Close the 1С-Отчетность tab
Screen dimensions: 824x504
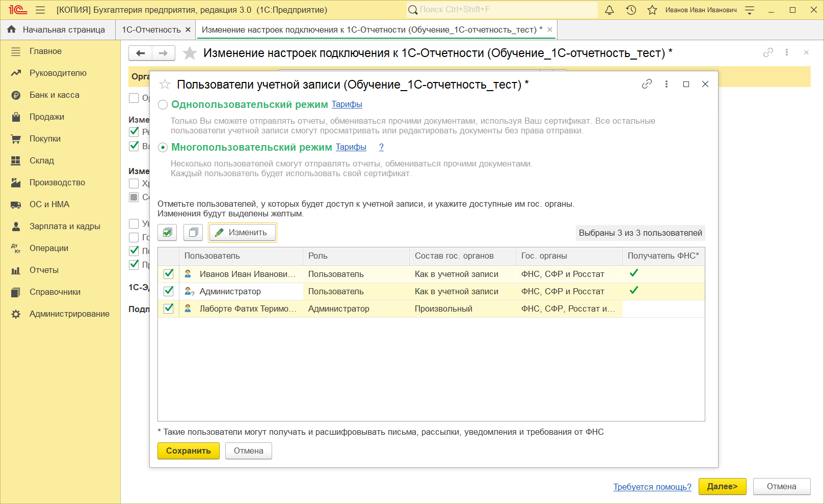coord(188,30)
